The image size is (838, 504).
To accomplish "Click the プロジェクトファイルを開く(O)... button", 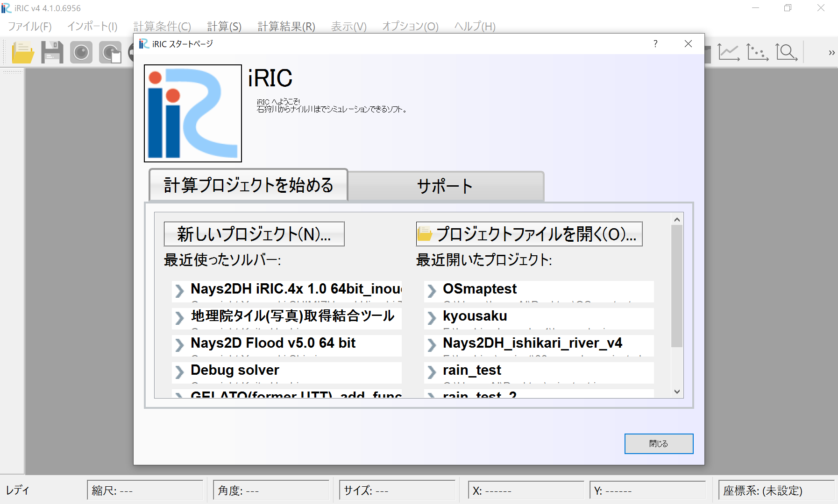I will (529, 234).
